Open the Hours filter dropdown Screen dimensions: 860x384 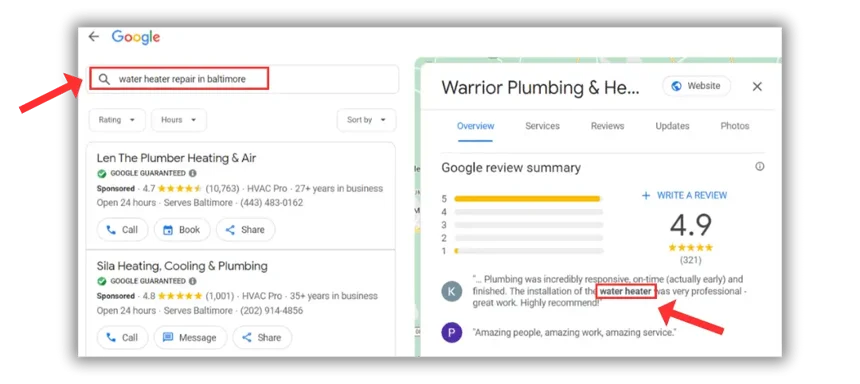pyautogui.click(x=179, y=120)
